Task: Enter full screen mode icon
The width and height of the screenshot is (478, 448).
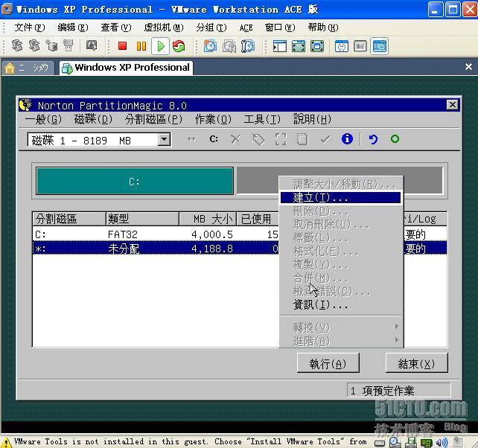Action: point(317,46)
